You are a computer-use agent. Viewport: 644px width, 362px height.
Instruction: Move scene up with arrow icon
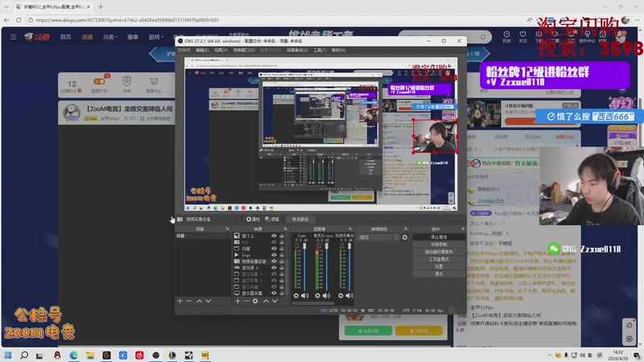coord(199,301)
